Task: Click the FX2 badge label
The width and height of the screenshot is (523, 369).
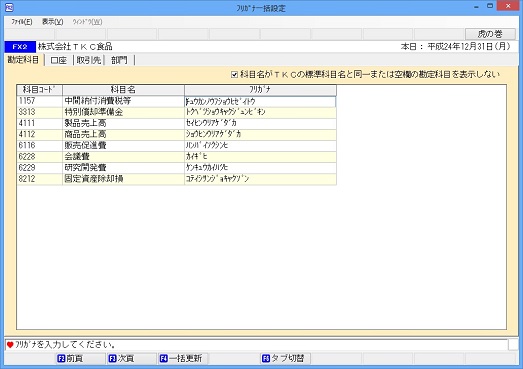Action: pos(20,47)
